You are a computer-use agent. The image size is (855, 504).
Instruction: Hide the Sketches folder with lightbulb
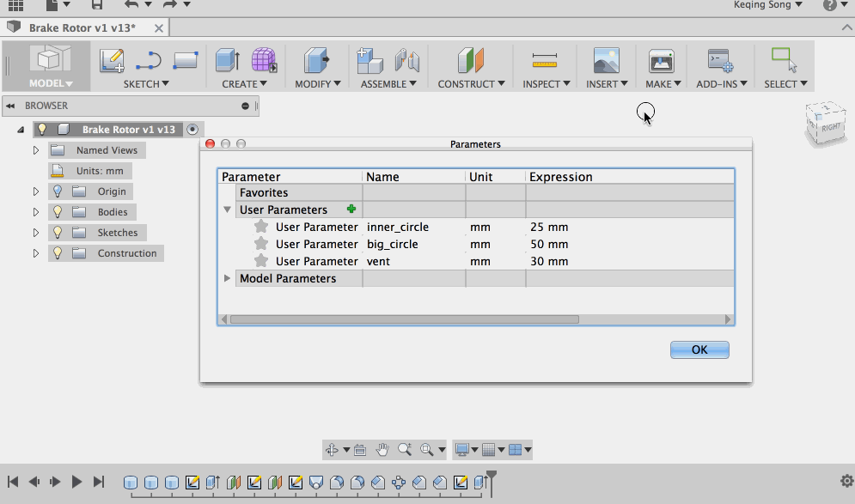[58, 233]
